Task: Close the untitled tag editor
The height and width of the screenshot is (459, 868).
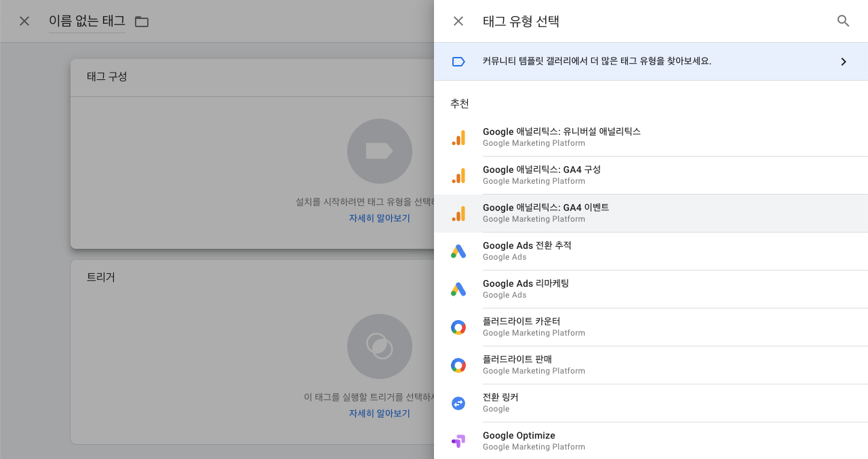Action: (x=24, y=21)
